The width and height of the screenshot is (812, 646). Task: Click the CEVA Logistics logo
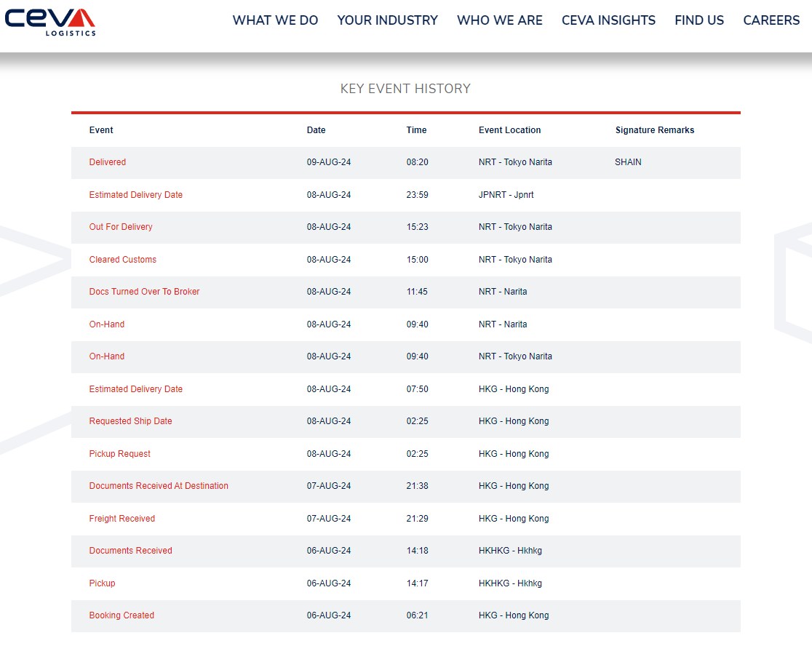50,23
